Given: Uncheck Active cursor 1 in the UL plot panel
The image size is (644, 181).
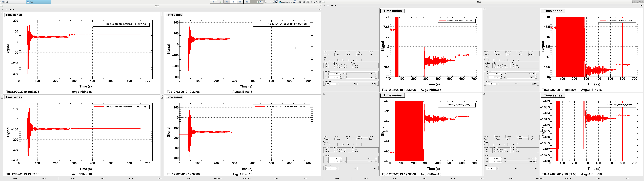Looking at the screenshot, I should pyautogui.click(x=326, y=65).
